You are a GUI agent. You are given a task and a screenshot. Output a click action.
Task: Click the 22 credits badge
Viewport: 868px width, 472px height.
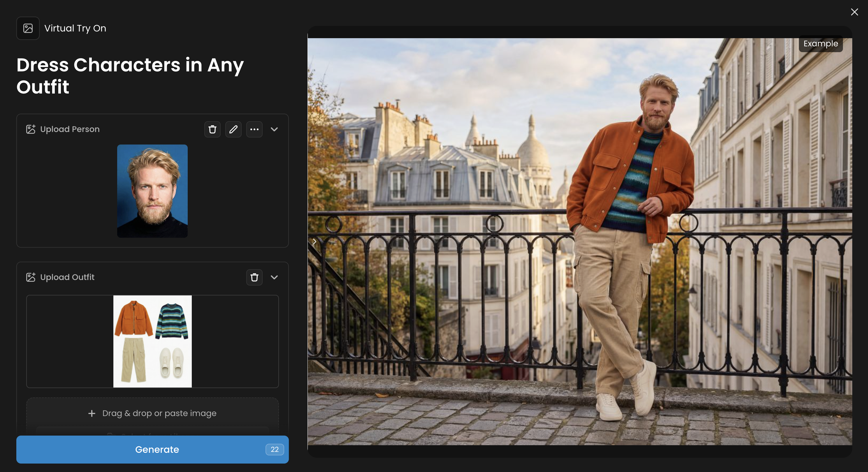click(274, 450)
